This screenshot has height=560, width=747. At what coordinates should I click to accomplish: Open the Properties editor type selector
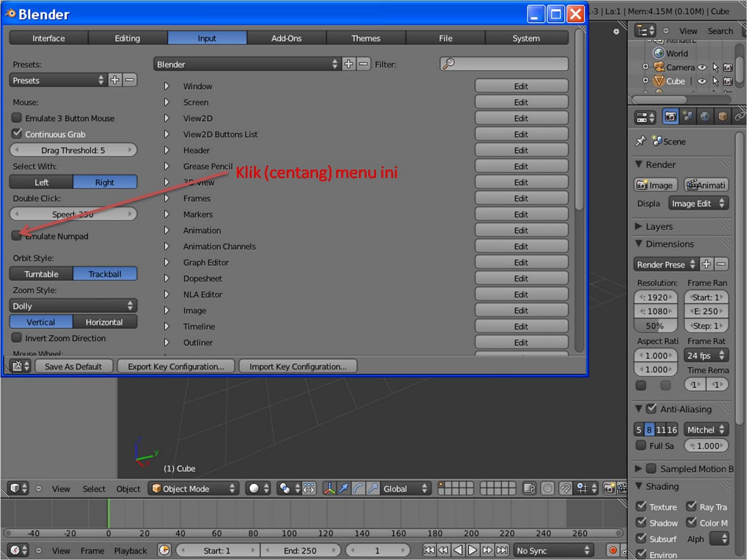click(x=646, y=117)
